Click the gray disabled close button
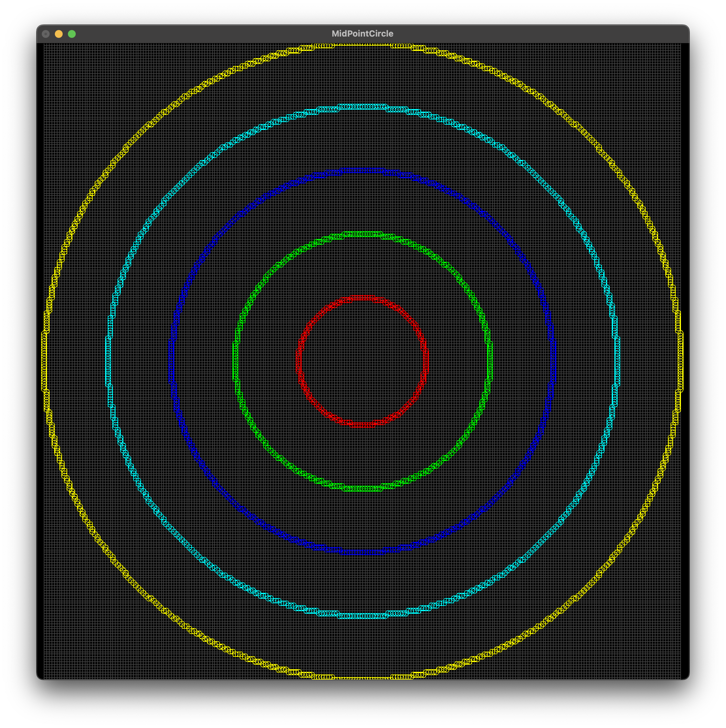 pyautogui.click(x=46, y=34)
